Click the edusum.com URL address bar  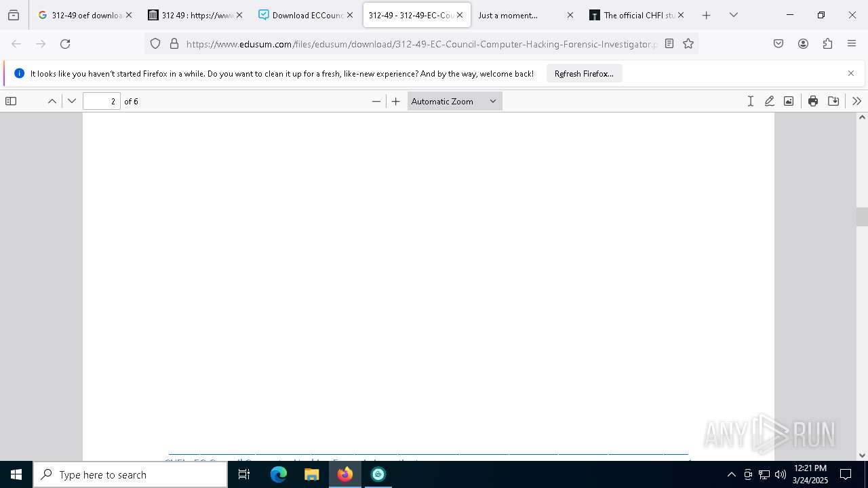420,44
